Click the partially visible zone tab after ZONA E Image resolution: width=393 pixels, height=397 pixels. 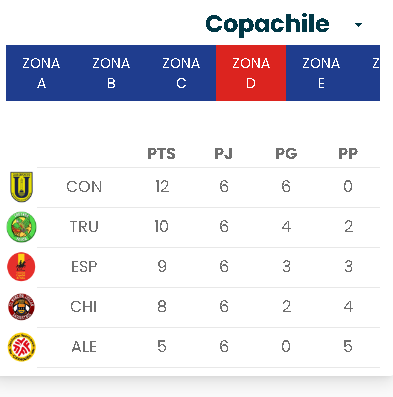tap(368, 73)
